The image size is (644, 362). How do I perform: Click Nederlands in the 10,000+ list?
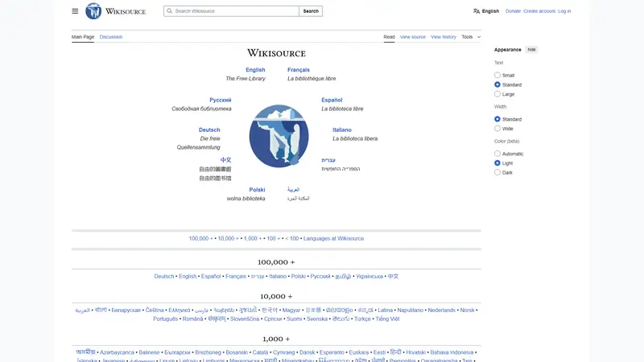pos(441,311)
